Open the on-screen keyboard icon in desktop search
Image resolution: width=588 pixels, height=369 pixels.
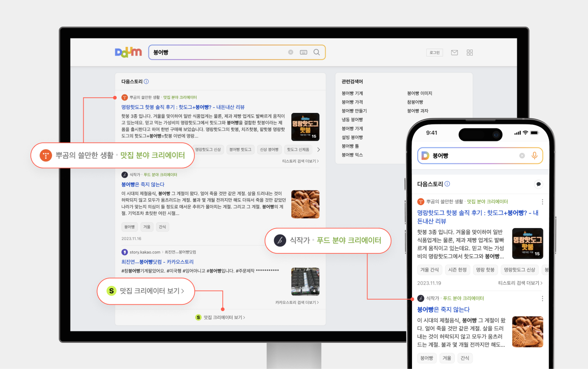pyautogui.click(x=303, y=52)
